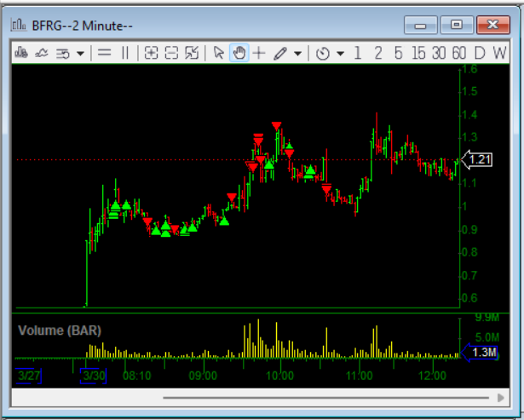The height and width of the screenshot is (420, 524).
Task: Toggle the hand pan tool
Action: [239, 53]
